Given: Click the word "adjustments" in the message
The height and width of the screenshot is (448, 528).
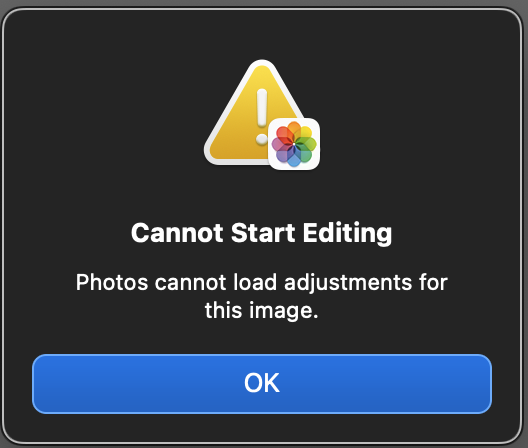Looking at the screenshot, I should point(348,284).
